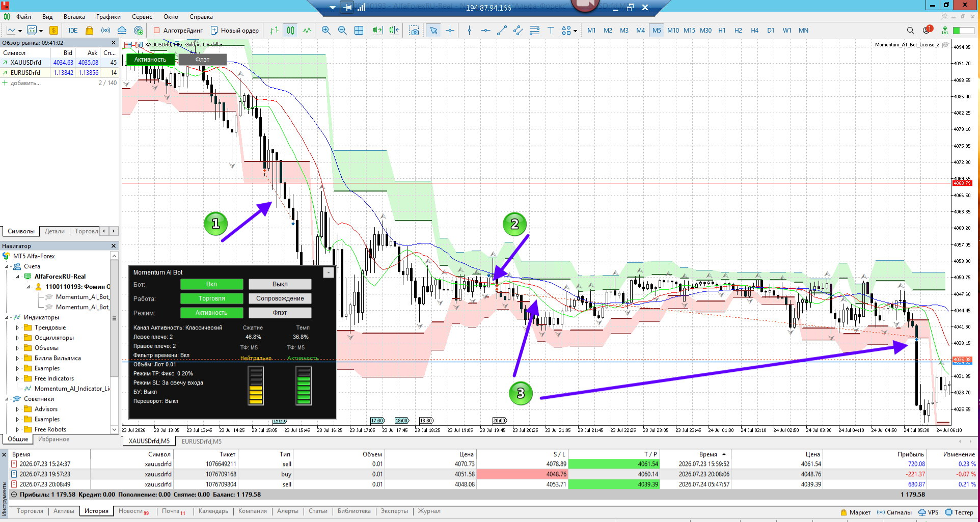Screen dimensions: 980x522
Task: Choose Флэт mode in Momentum AI Bot panel
Action: pyautogui.click(x=280, y=313)
